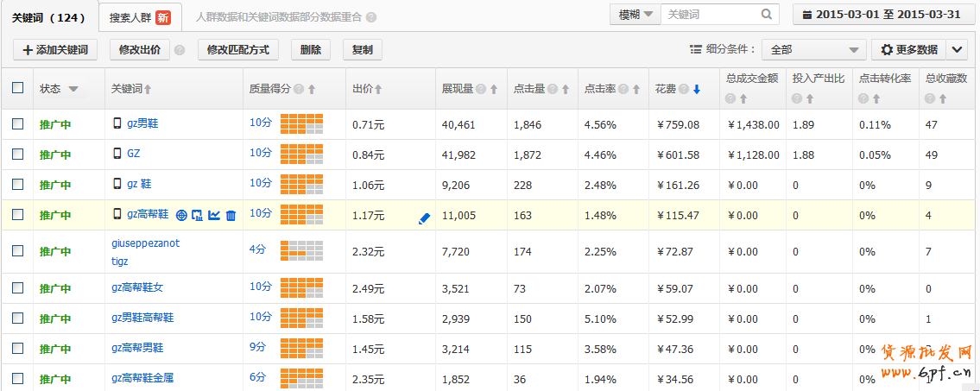Screen dimensions: 980x391
Task: Click the pencil edit icon beside 1.17元 bid
Action: click(x=423, y=219)
